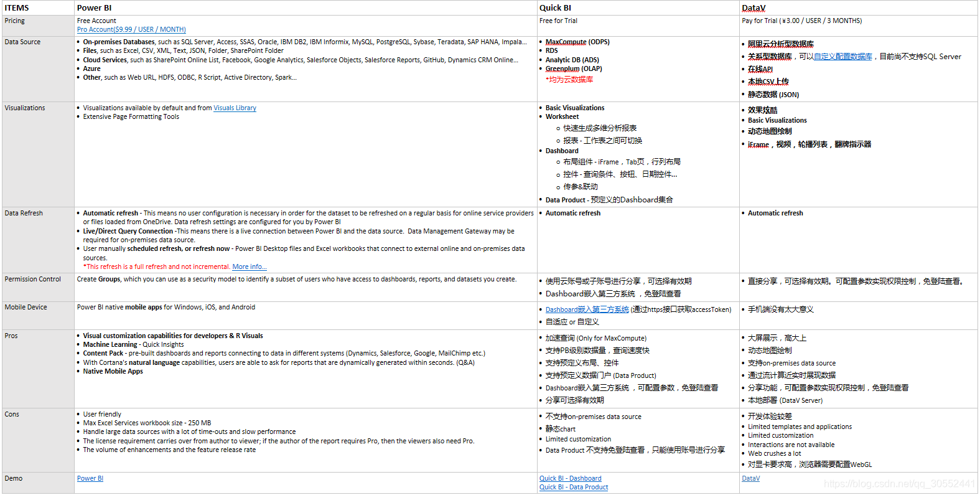Click the 动态地图绘制 visualization bullet
Screen dimensions: 980x495
coord(770,131)
